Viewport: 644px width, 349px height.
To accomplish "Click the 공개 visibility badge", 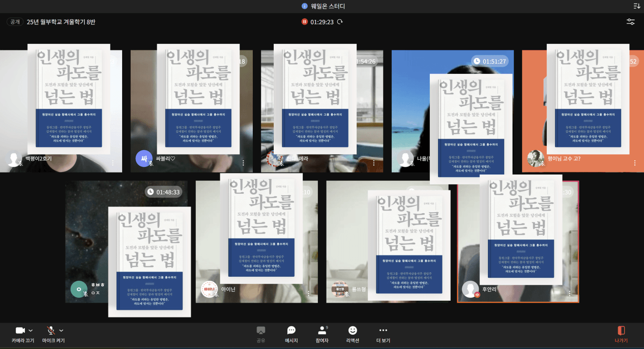I will pyautogui.click(x=15, y=22).
